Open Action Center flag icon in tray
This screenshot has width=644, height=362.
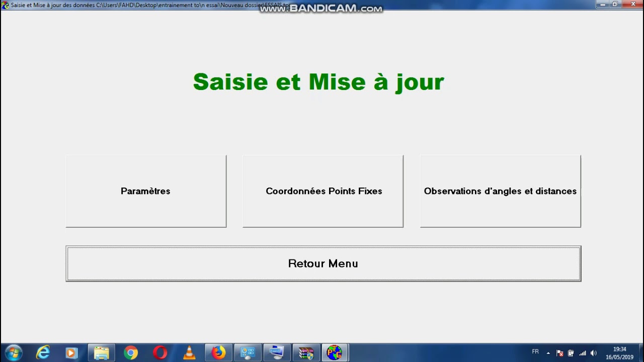click(559, 353)
